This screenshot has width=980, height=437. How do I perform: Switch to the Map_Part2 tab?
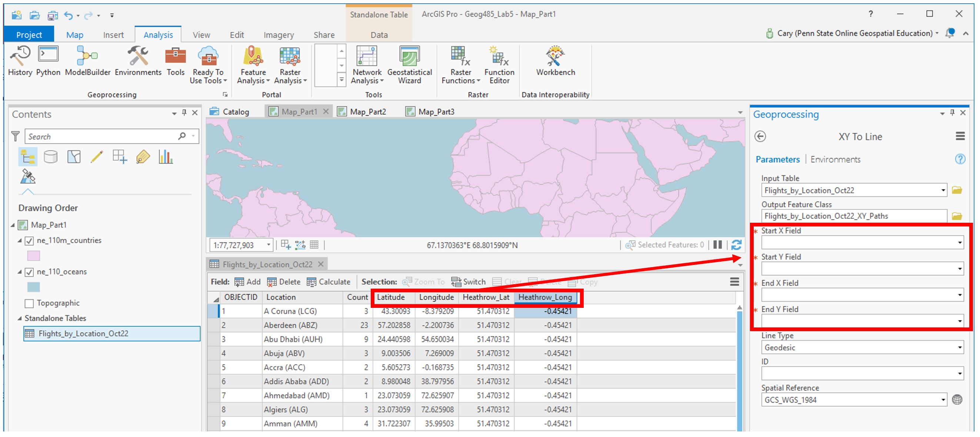click(x=367, y=111)
